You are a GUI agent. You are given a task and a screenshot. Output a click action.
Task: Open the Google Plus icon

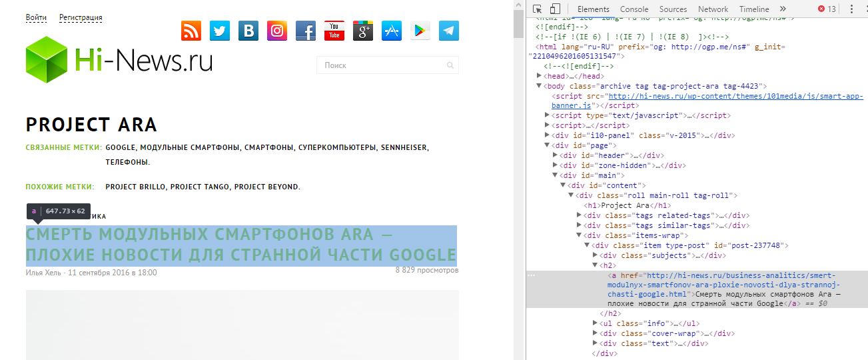click(363, 31)
